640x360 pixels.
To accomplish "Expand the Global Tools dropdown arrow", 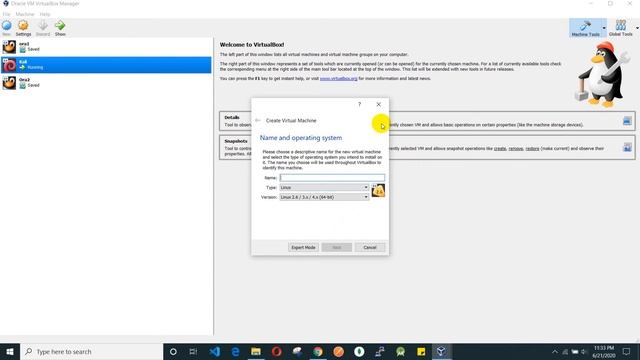I will [637, 28].
